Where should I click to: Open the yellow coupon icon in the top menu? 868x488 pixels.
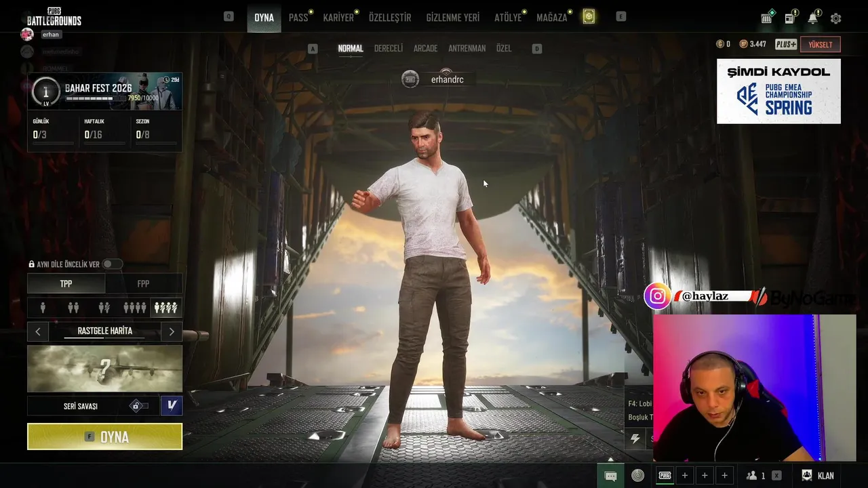[589, 17]
